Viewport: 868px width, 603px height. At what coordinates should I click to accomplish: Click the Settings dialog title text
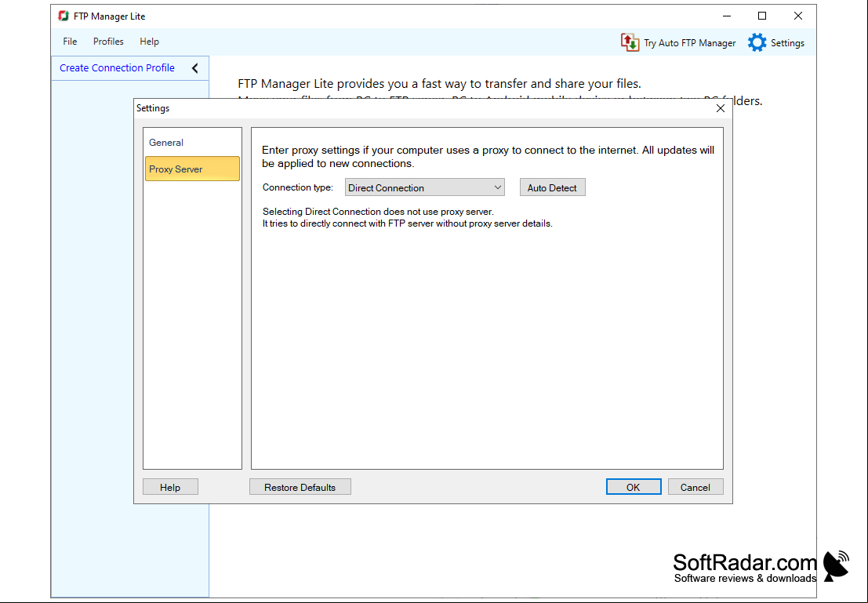coord(153,108)
